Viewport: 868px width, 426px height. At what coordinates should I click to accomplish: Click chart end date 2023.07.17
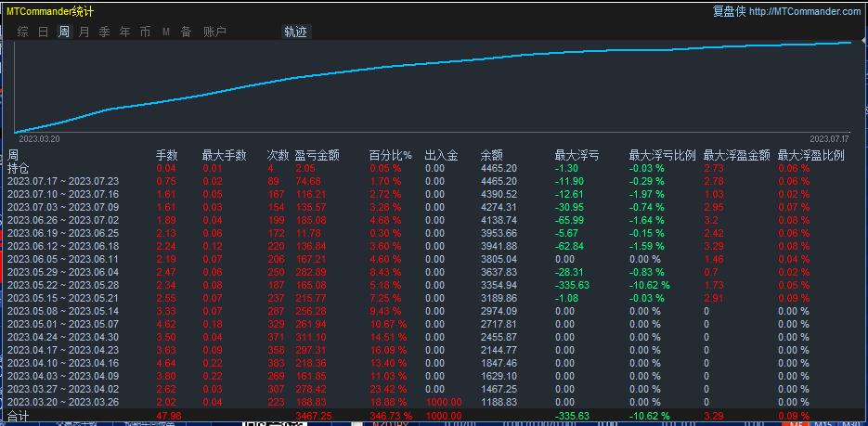click(x=829, y=139)
